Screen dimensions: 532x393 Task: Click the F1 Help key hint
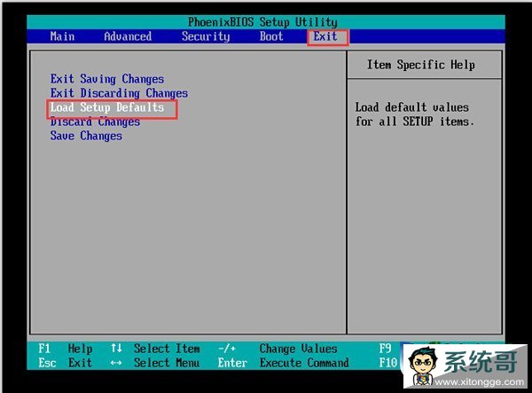(65, 349)
